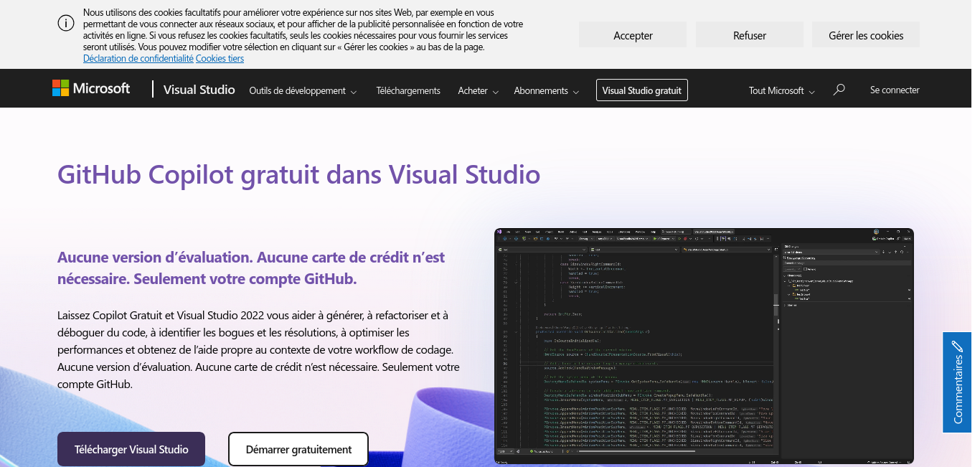Click the Visual Studio IDE screenshot image
The width and height of the screenshot is (980, 467).
pyautogui.click(x=704, y=346)
